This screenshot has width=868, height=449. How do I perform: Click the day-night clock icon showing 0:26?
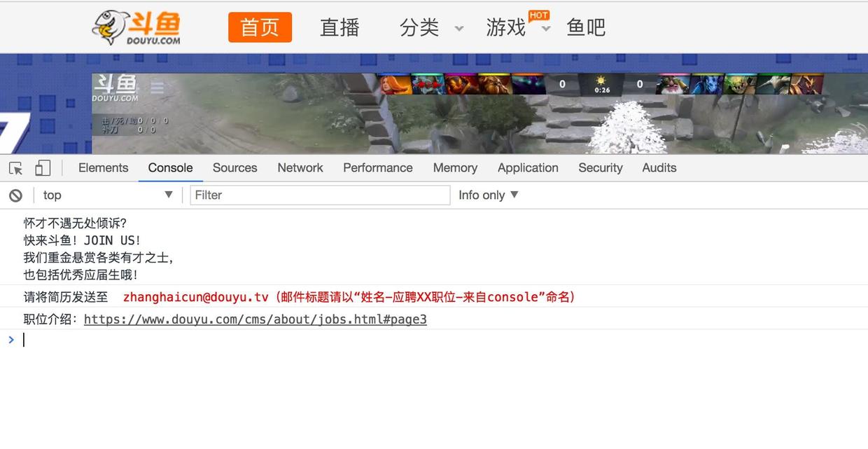(602, 85)
